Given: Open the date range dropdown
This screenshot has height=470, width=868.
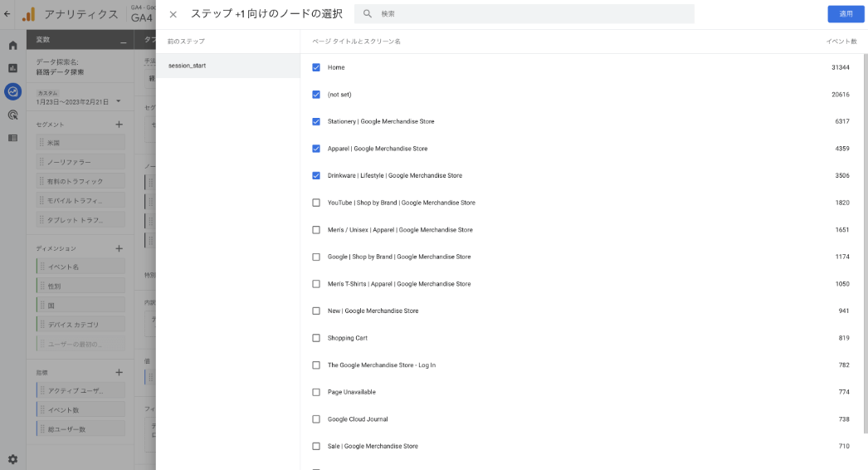Looking at the screenshot, I should pos(119,101).
